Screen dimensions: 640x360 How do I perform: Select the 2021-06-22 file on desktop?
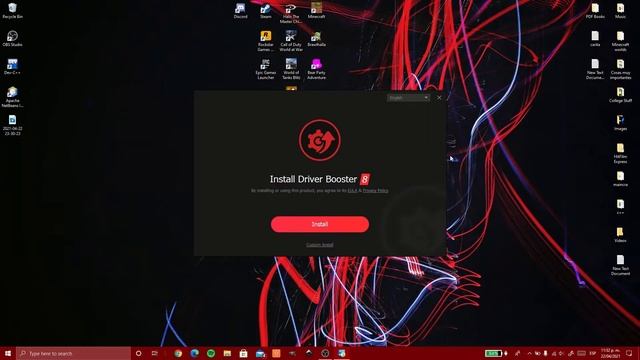tap(12, 125)
